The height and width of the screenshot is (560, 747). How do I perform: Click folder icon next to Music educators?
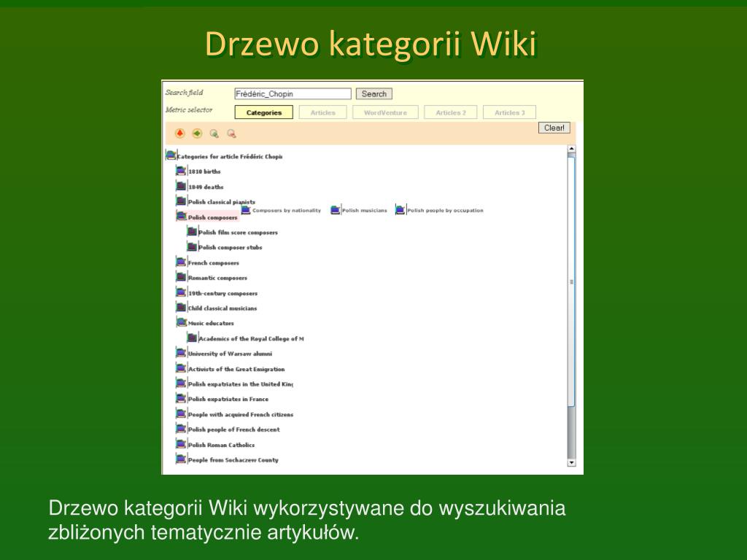point(181,322)
